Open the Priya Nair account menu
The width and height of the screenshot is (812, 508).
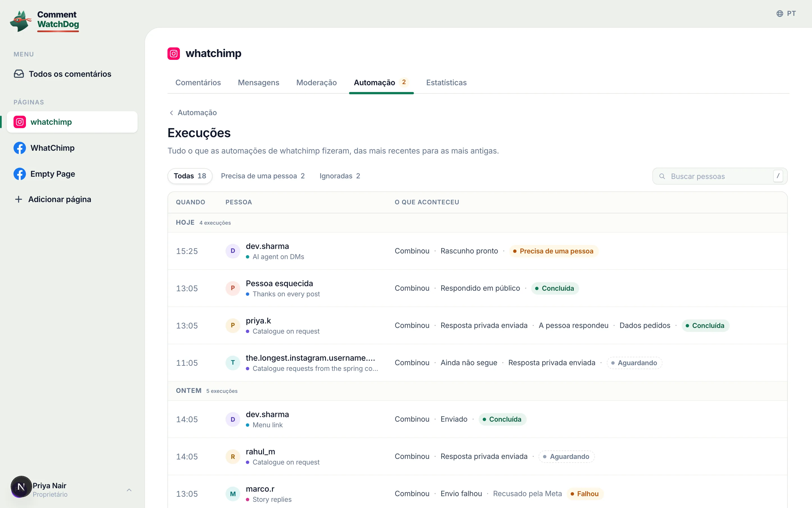point(72,490)
